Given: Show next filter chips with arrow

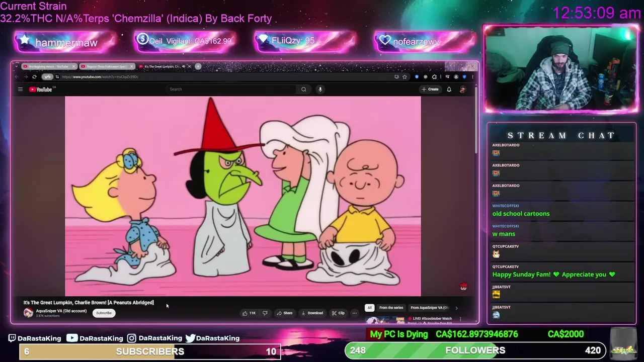Looking at the screenshot, I should (456, 308).
